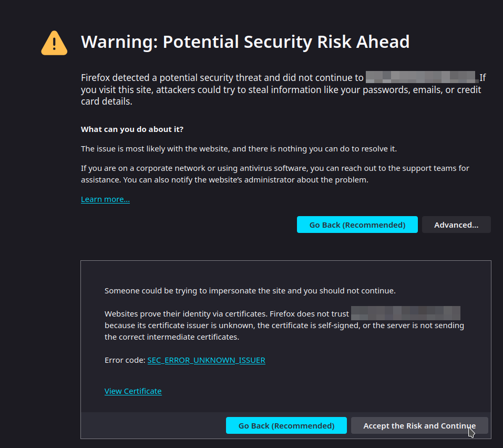Click the yellow warning triangle icon

coord(54,43)
